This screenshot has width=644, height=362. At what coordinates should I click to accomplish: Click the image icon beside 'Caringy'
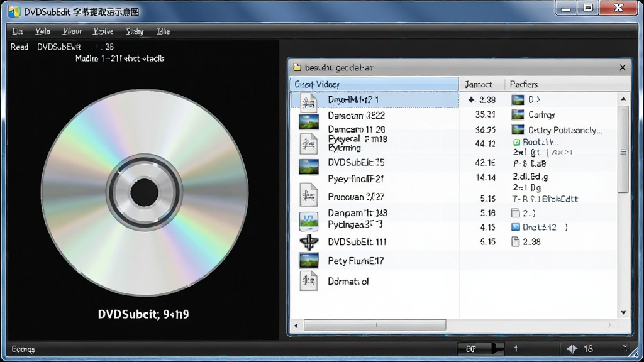point(518,114)
